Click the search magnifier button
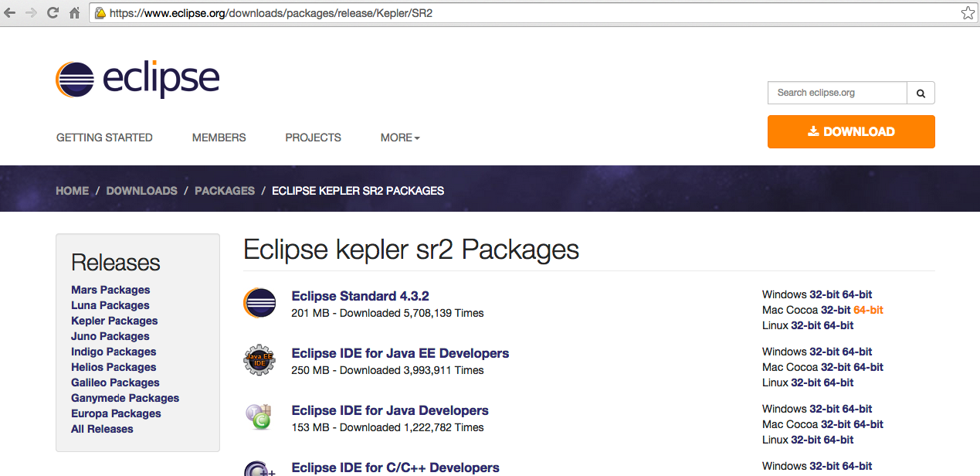980x476 pixels. (921, 93)
